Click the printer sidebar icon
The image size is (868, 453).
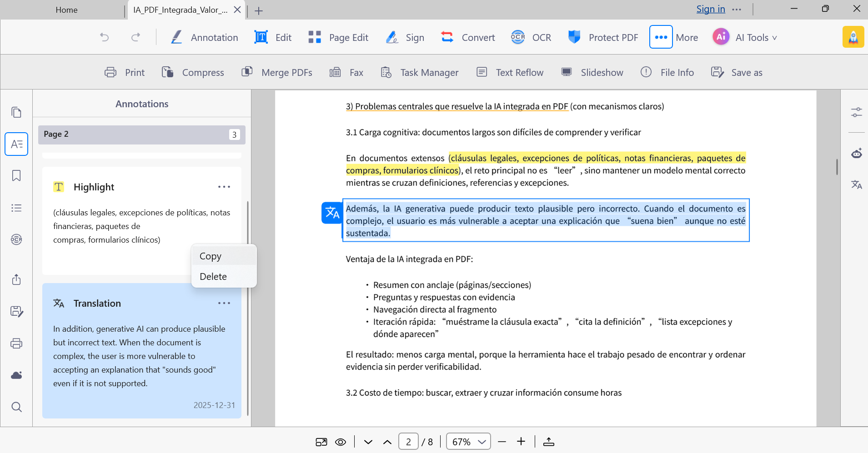point(16,343)
